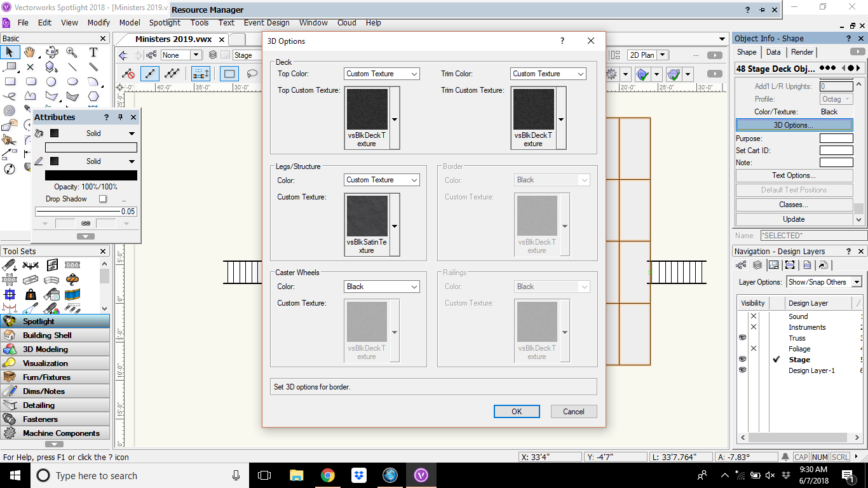Image resolution: width=868 pixels, height=488 pixels.
Task: Expand the Caster Wheels Color dropdown
Action: [x=381, y=287]
